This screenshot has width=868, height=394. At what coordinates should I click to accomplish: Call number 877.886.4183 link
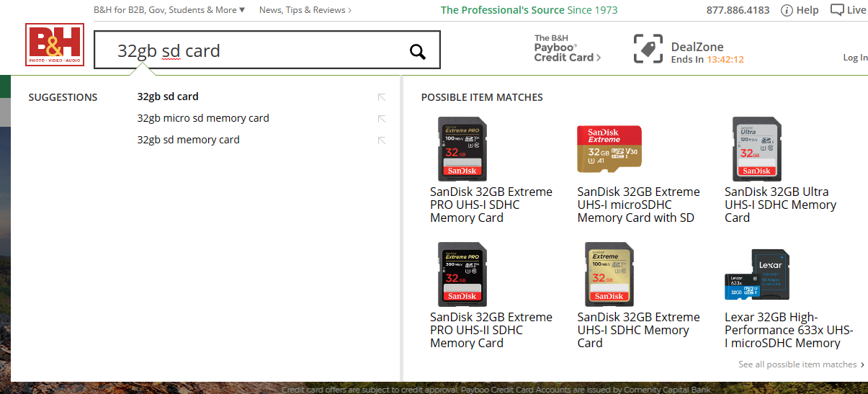pyautogui.click(x=738, y=10)
